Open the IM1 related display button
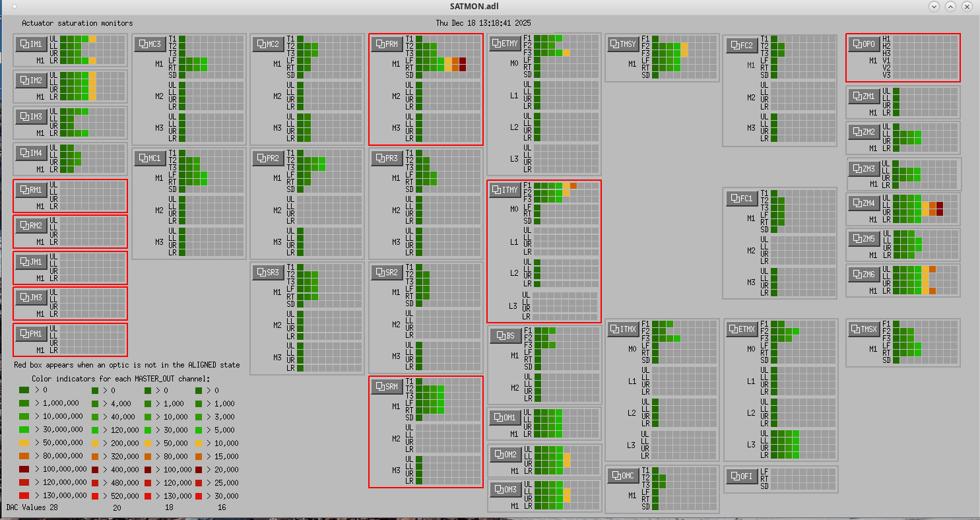Viewport: 980px width, 520px height. (x=31, y=44)
